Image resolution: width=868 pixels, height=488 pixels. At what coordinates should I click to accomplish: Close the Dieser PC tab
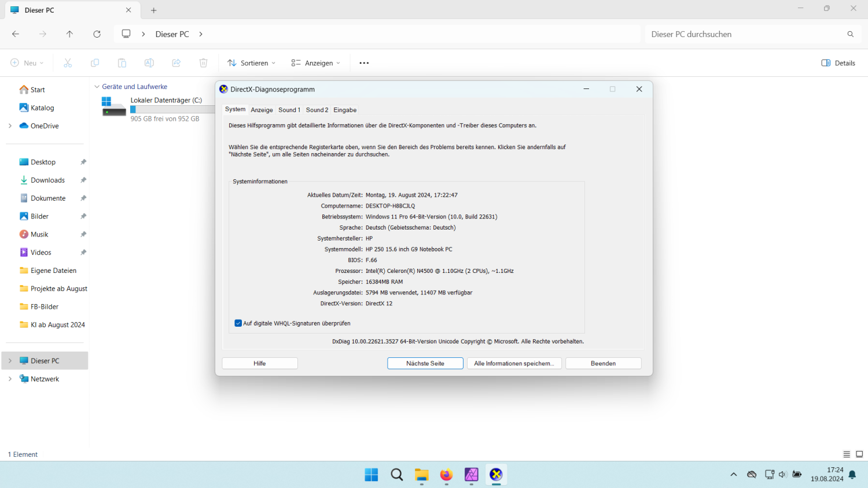point(128,10)
